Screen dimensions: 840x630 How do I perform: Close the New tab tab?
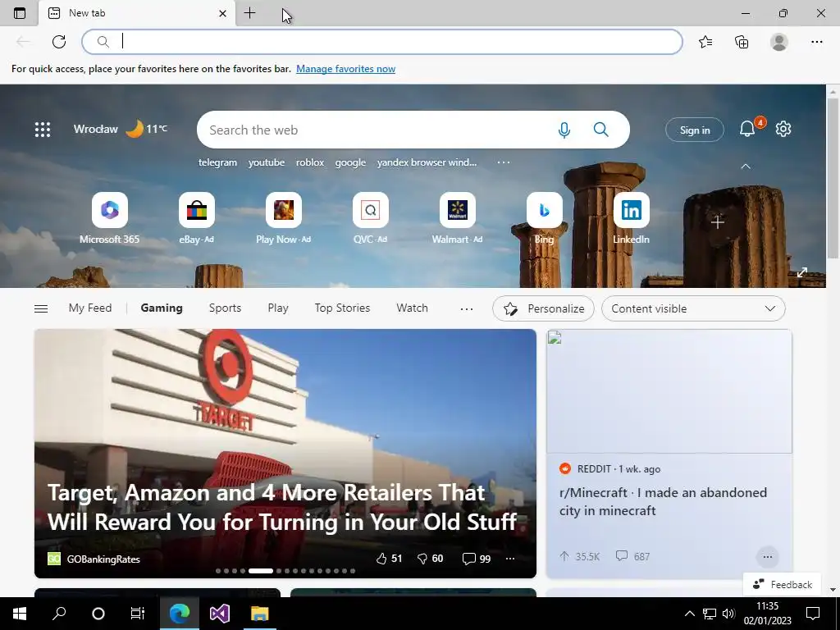coord(222,13)
